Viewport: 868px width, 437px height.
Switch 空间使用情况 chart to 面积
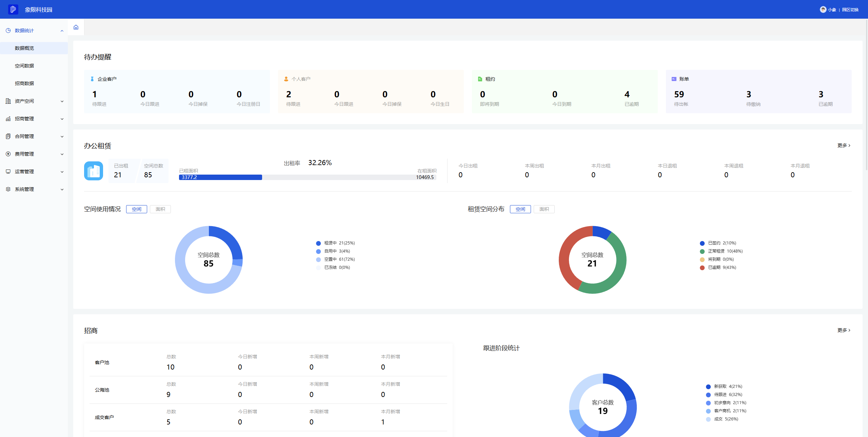(160, 209)
